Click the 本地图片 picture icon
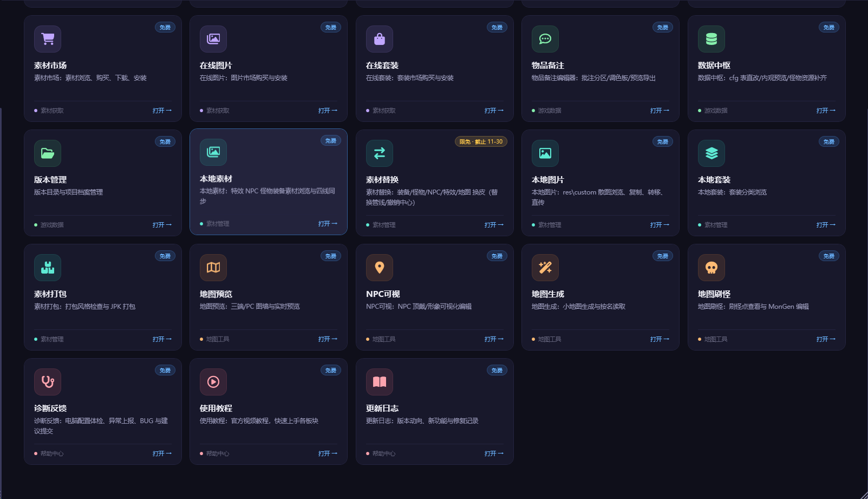This screenshot has width=868, height=499. point(545,153)
